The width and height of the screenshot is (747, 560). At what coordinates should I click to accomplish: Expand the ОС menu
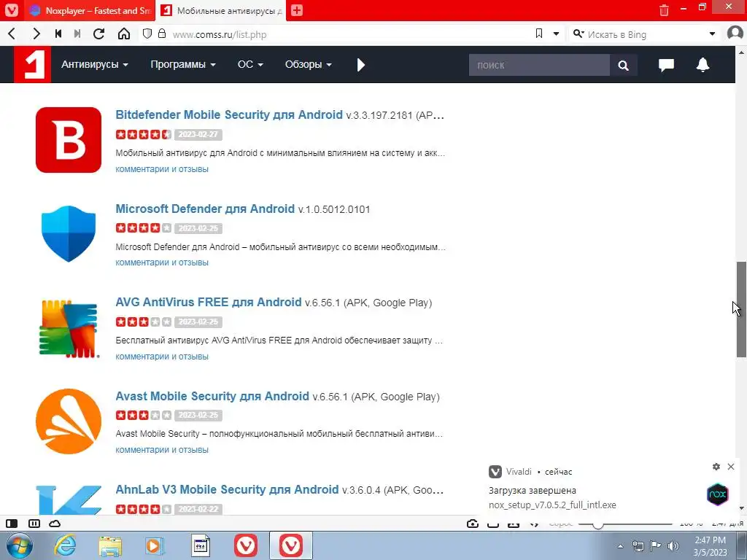(x=250, y=64)
